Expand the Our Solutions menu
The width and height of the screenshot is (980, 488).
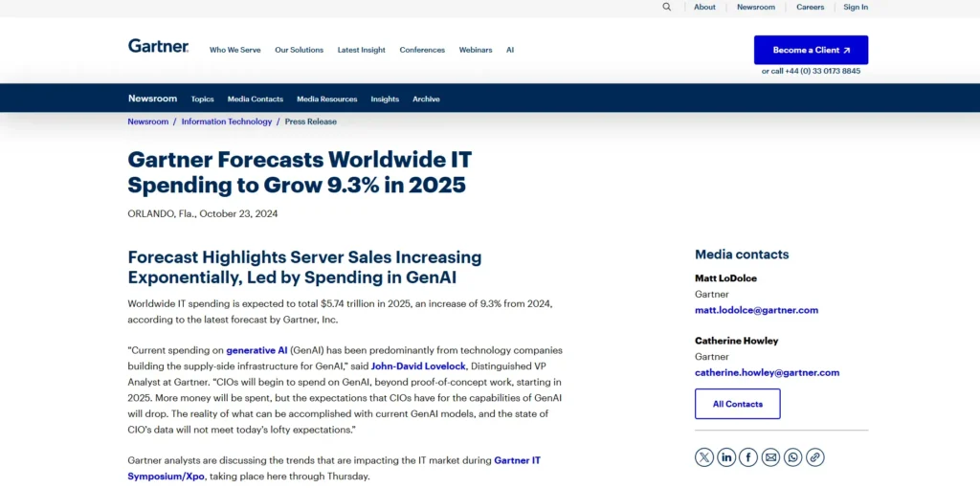click(x=299, y=50)
